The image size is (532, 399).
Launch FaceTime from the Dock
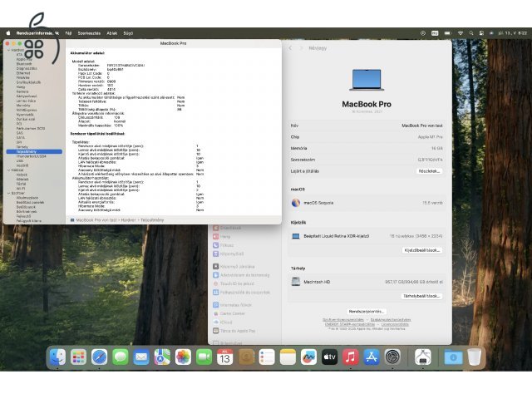pos(204,357)
